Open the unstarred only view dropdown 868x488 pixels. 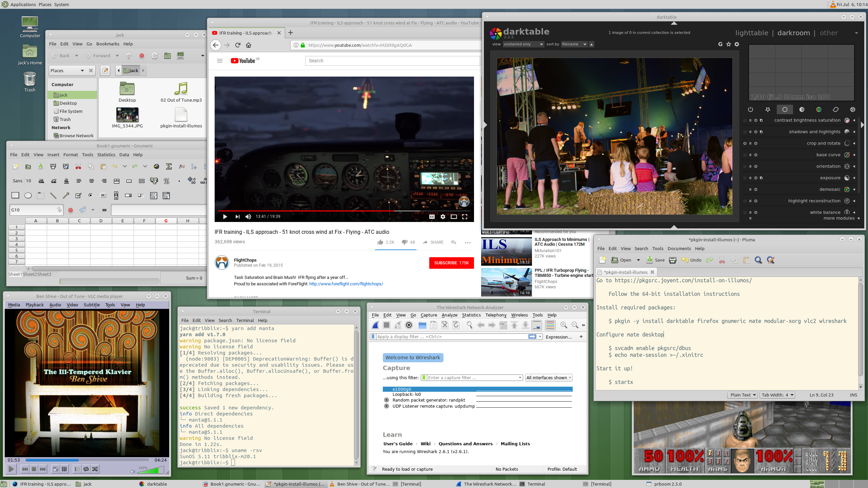tap(523, 44)
